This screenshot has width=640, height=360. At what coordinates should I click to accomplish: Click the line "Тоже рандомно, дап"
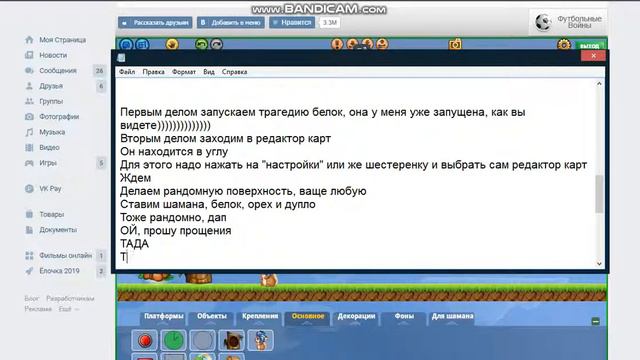[173, 218]
